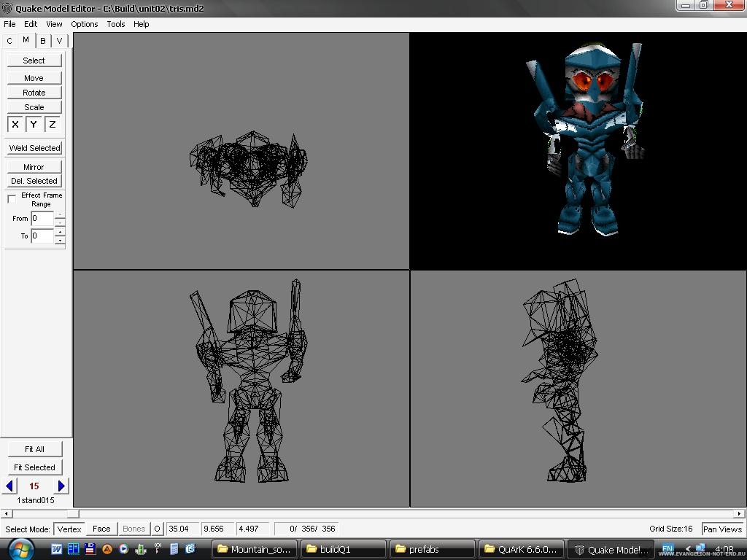Click the horizontal scrollbar right arrow

point(739,513)
